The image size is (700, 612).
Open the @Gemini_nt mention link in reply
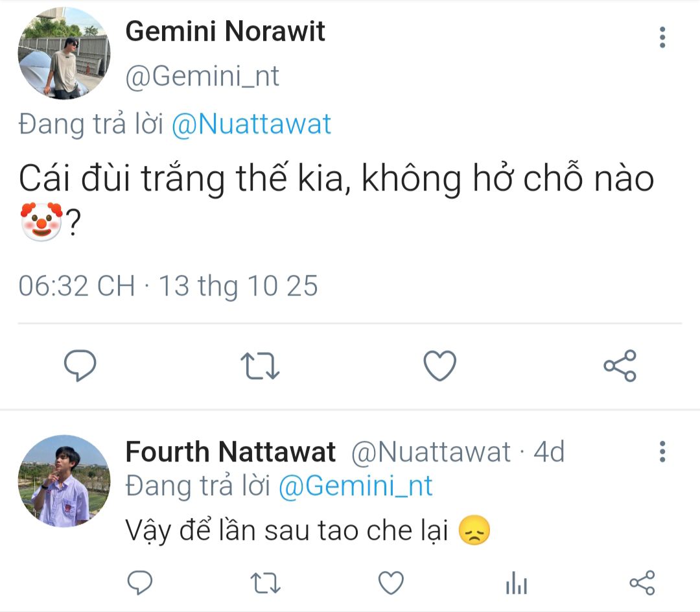tap(355, 486)
